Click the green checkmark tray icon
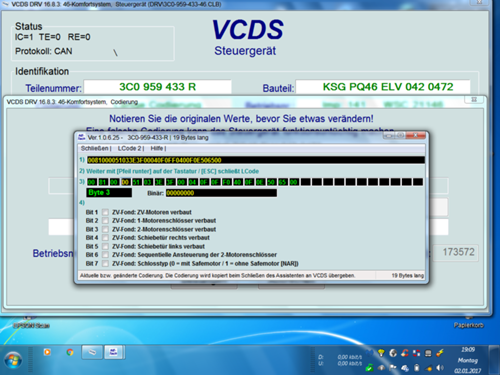 [x=369, y=368]
